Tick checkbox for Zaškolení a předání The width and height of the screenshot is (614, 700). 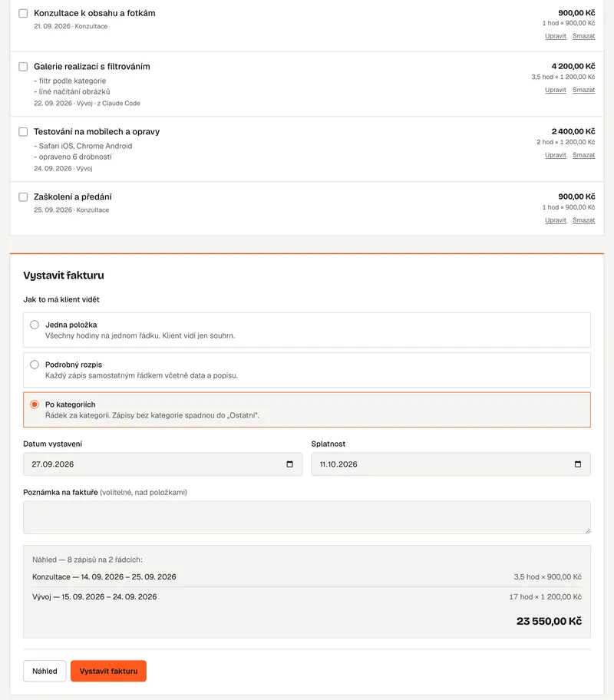pyautogui.click(x=23, y=196)
